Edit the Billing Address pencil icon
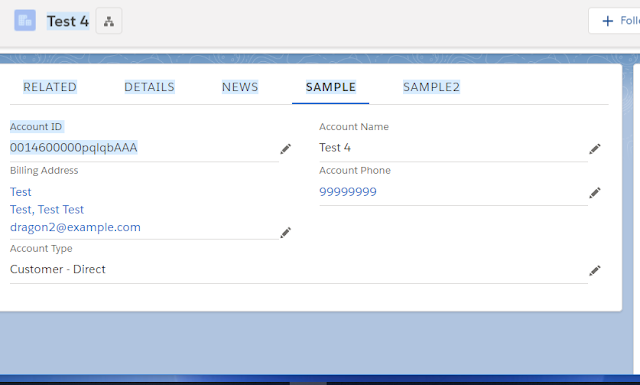Image resolution: width=640 pixels, height=385 pixels. pos(286,232)
